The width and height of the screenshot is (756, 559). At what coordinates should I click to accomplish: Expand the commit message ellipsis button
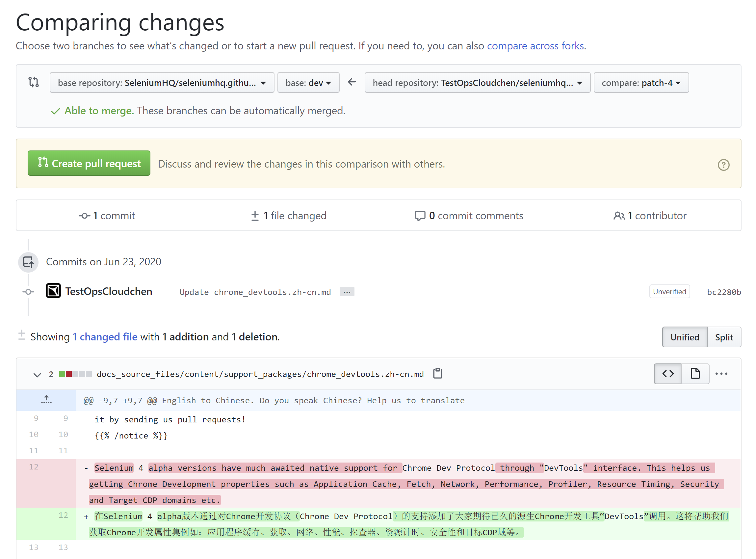click(x=347, y=292)
